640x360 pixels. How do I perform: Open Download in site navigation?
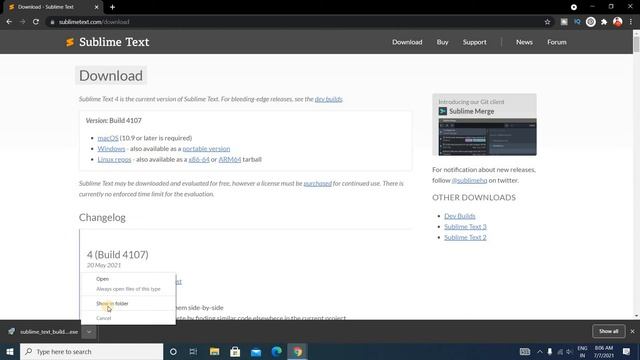[x=407, y=42]
